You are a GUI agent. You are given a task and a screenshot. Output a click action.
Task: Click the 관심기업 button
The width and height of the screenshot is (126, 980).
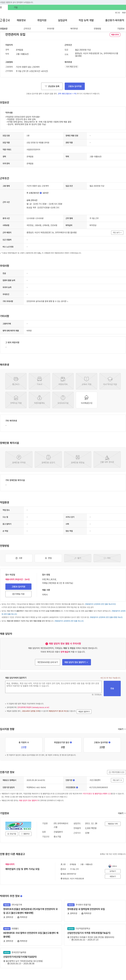pyautogui.click(x=12, y=834)
